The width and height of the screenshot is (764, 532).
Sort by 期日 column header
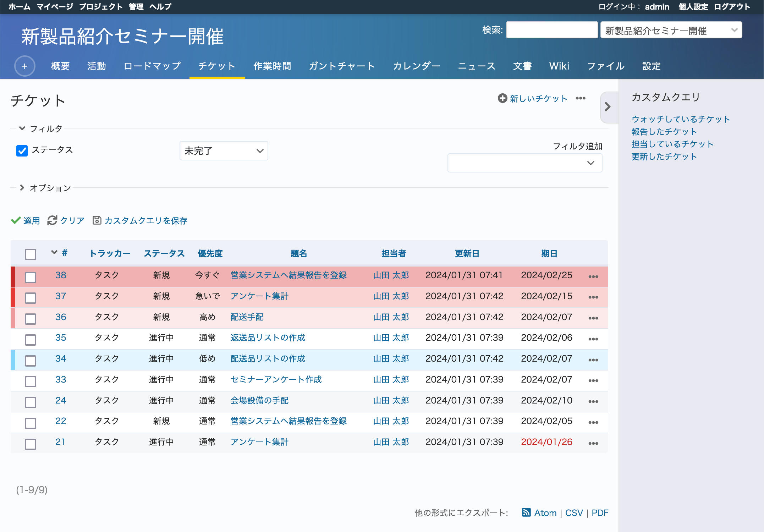click(549, 253)
